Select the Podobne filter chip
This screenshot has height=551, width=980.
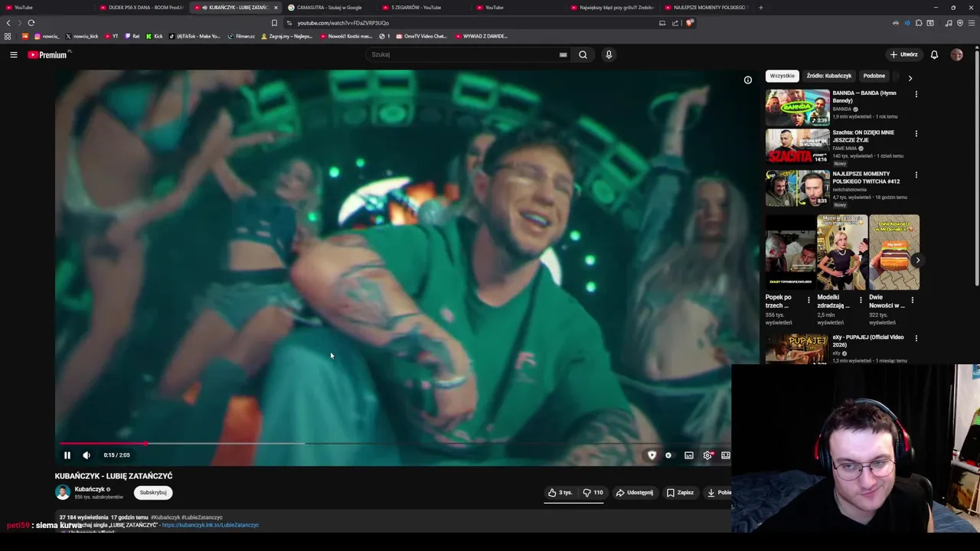[x=874, y=76]
